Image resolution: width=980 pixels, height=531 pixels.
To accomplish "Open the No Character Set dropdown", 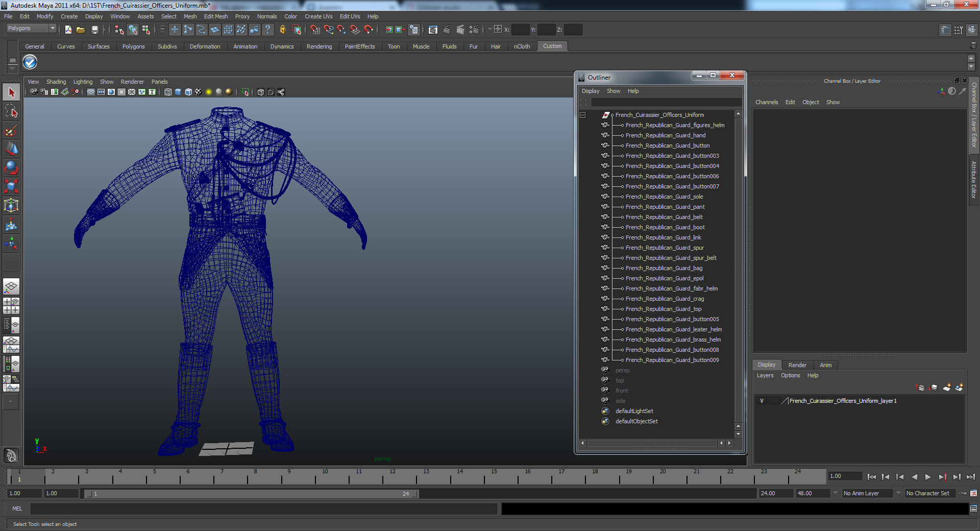I will (x=930, y=493).
